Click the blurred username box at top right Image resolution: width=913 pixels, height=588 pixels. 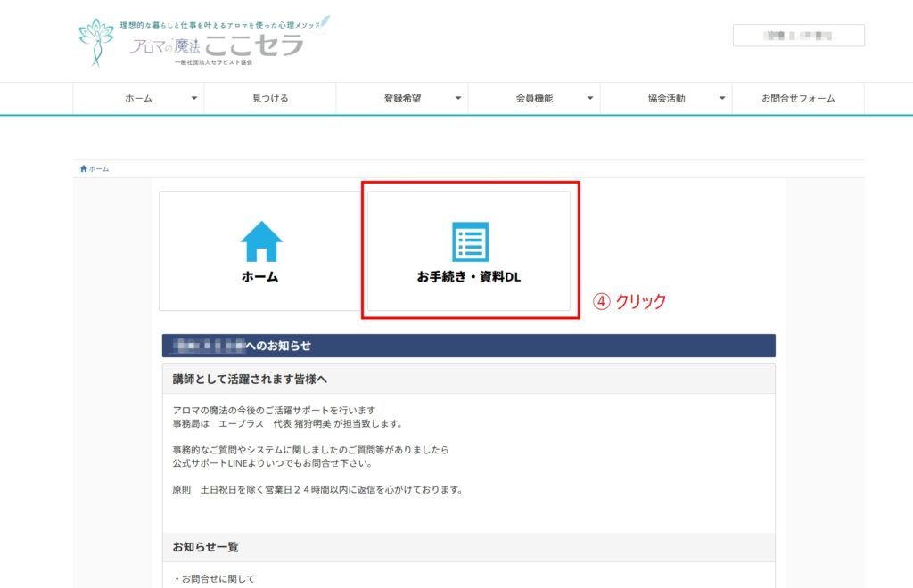[798, 36]
